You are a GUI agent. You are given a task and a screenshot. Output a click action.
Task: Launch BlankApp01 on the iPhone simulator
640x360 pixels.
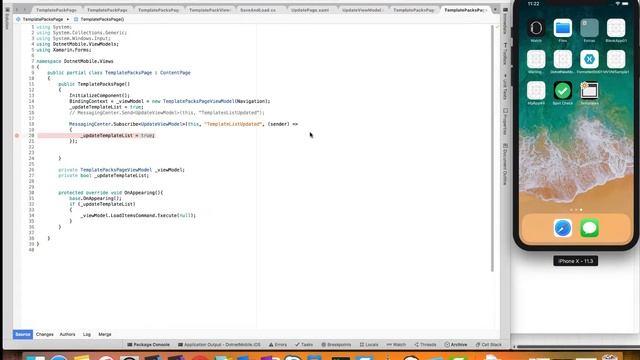coord(616,29)
